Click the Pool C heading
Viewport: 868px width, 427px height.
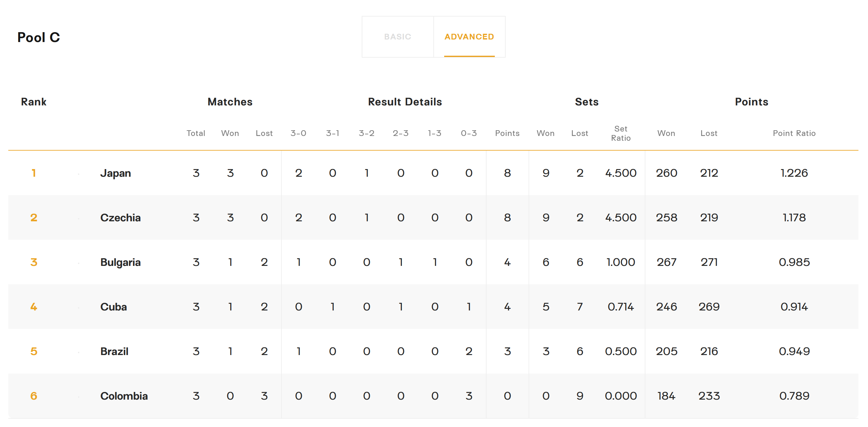pyautogui.click(x=39, y=37)
